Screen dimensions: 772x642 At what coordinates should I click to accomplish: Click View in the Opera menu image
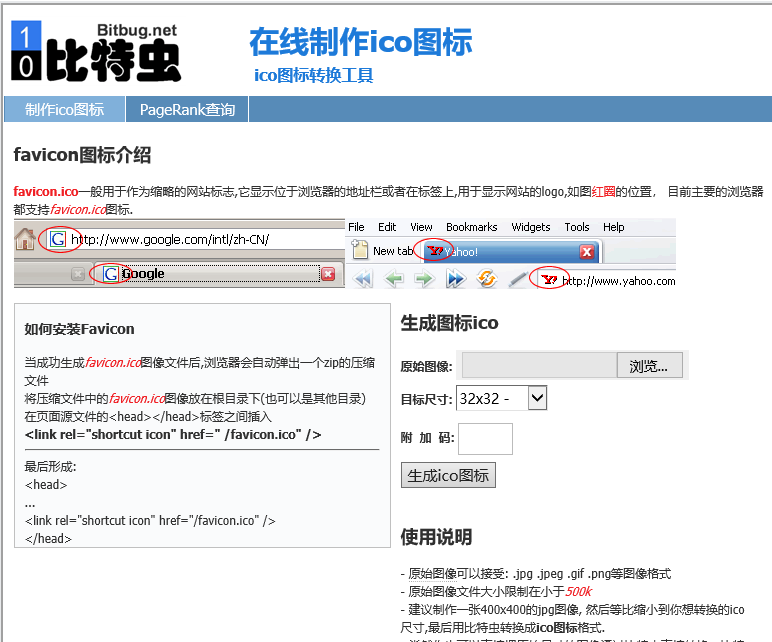pos(421,227)
